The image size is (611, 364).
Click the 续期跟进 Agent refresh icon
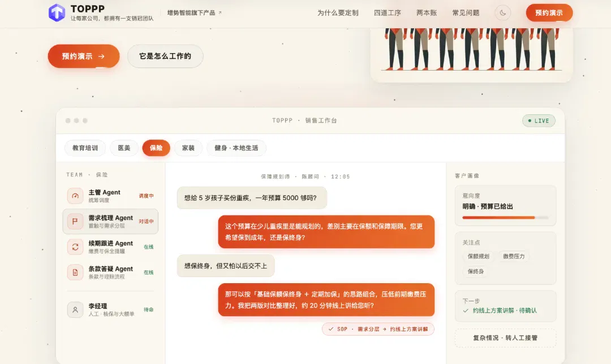pyautogui.click(x=75, y=247)
